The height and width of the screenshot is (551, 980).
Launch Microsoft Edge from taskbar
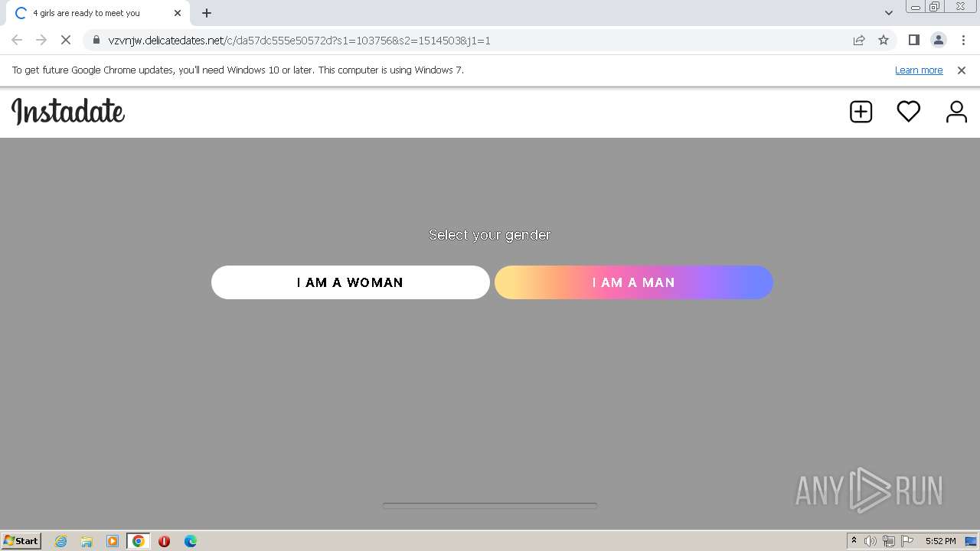tap(190, 541)
